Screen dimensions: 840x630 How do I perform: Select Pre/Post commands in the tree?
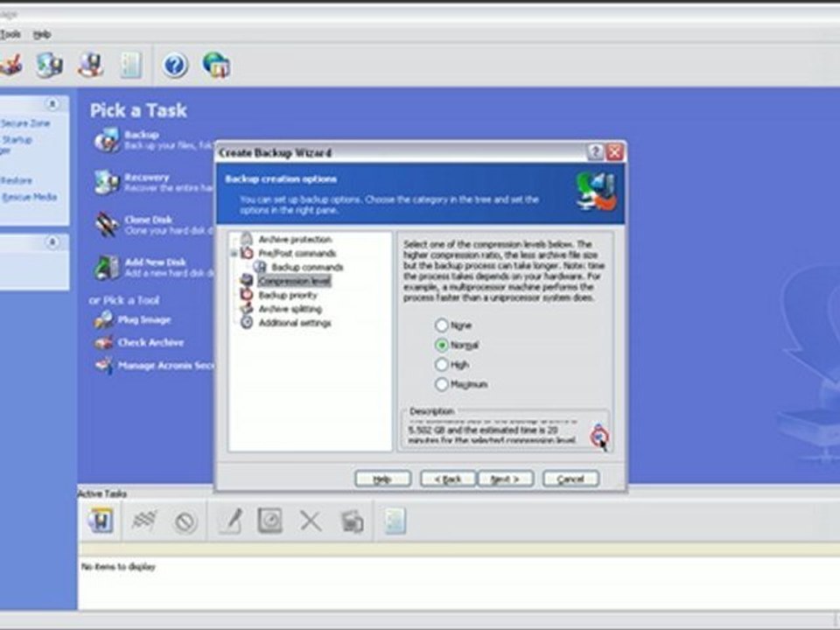[x=297, y=253]
